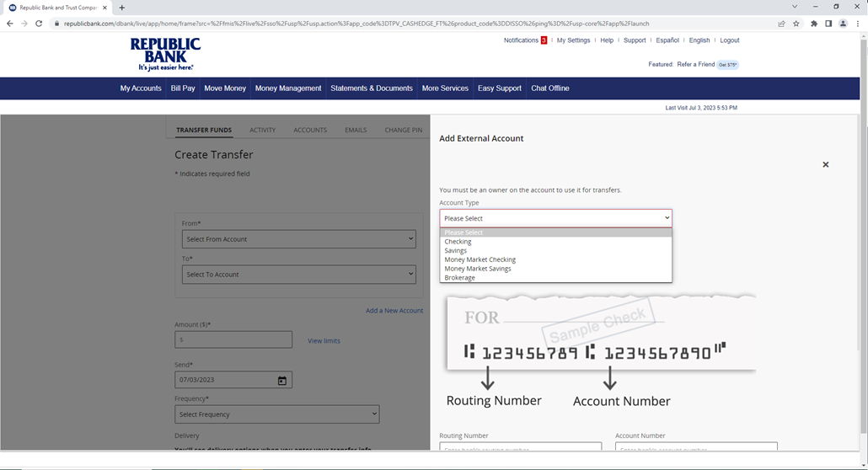Click the Help link
868x470 pixels.
click(607, 40)
